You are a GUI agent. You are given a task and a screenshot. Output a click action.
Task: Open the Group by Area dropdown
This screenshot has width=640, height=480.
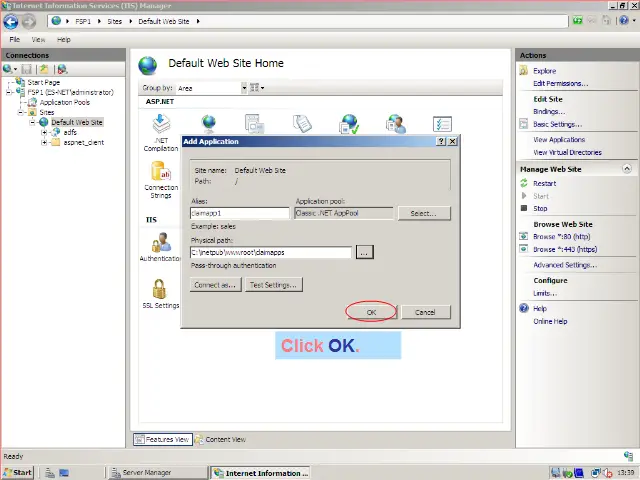pyautogui.click(x=244, y=88)
